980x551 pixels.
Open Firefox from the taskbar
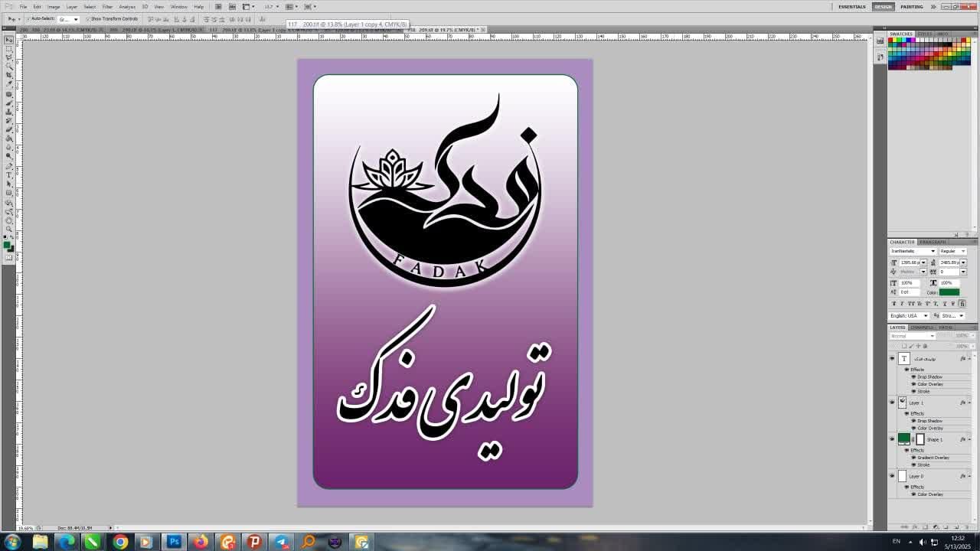tap(201, 542)
